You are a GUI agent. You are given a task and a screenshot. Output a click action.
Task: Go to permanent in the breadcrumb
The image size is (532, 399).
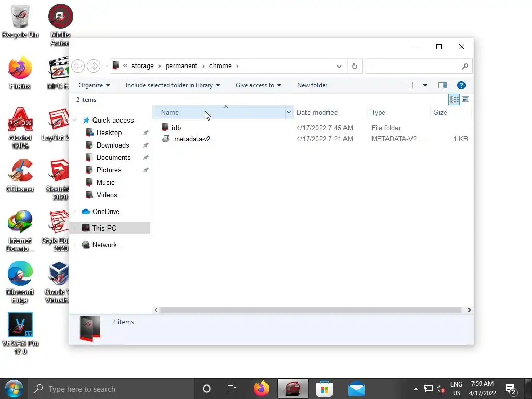pos(181,66)
